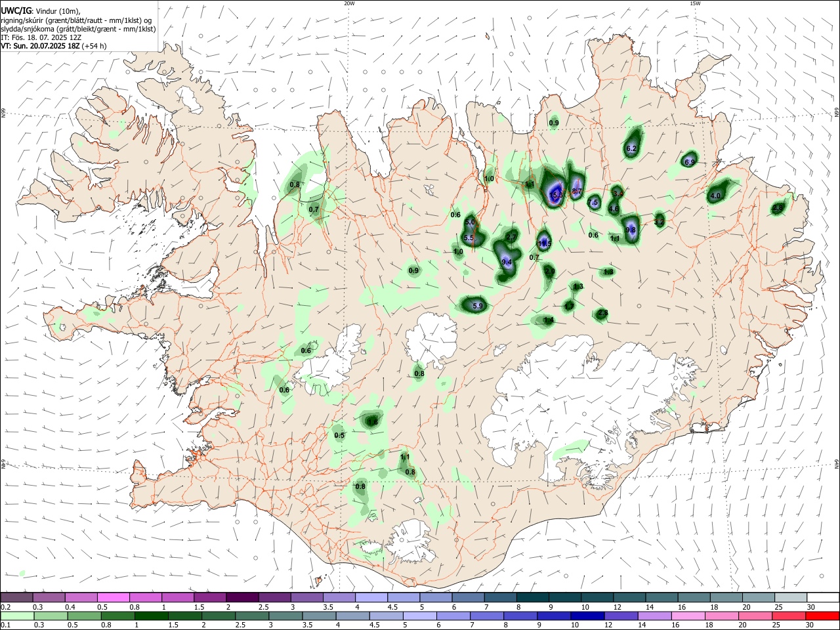Viewport: 840px width, 630px height.
Task: Select the bright pink 0.5 snow legend swatch
Action: click(114, 597)
